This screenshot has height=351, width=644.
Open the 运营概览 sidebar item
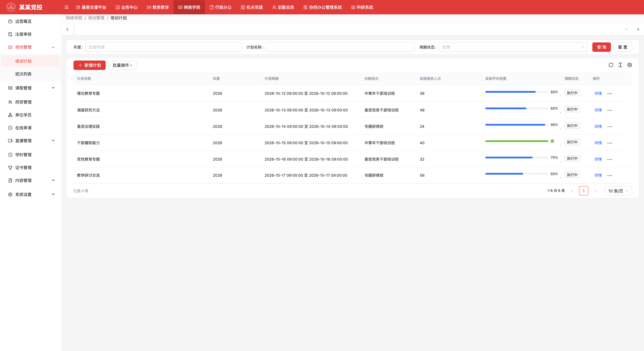(x=31, y=21)
